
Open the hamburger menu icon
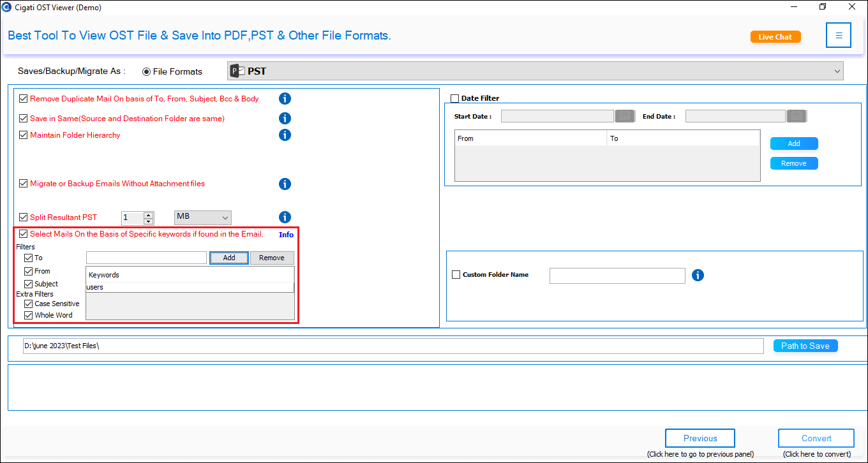pyautogui.click(x=839, y=36)
